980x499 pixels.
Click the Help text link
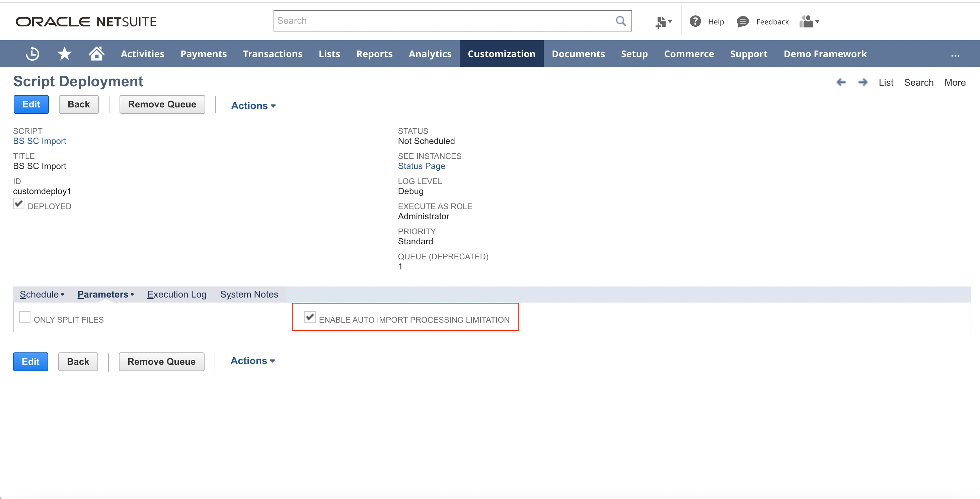(x=716, y=22)
